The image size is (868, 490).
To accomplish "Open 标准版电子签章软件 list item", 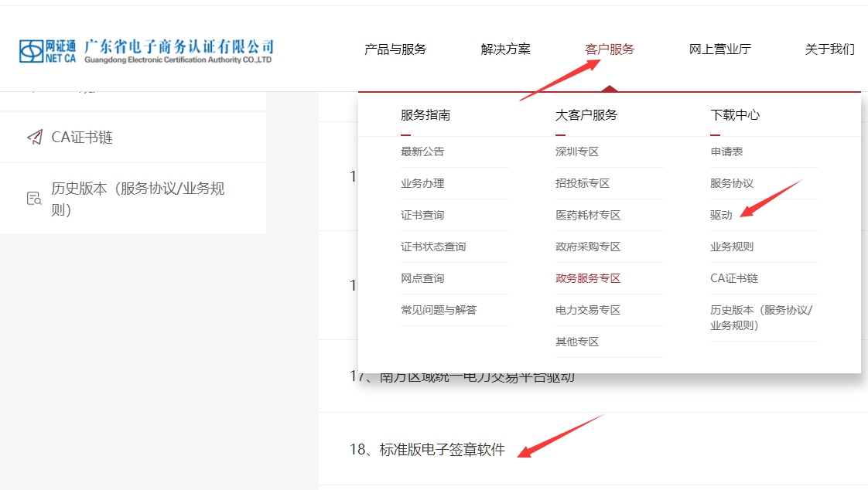I will coord(427,449).
